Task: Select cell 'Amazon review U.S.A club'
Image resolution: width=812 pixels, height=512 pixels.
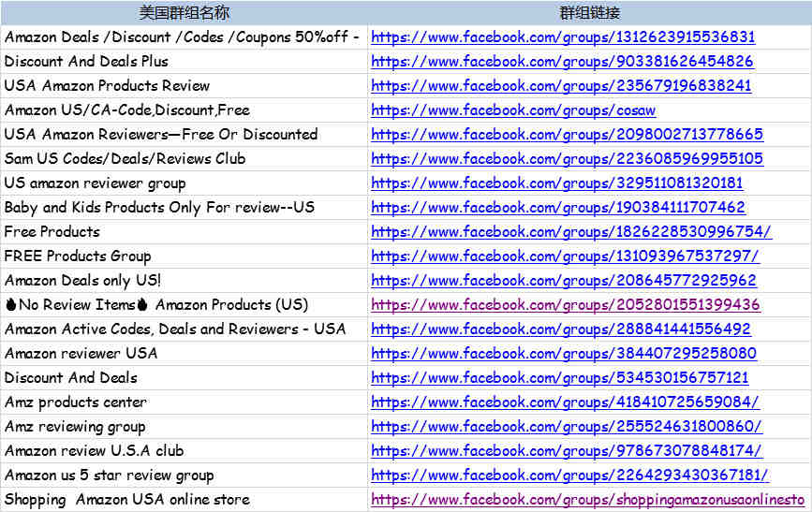Action: pos(184,451)
